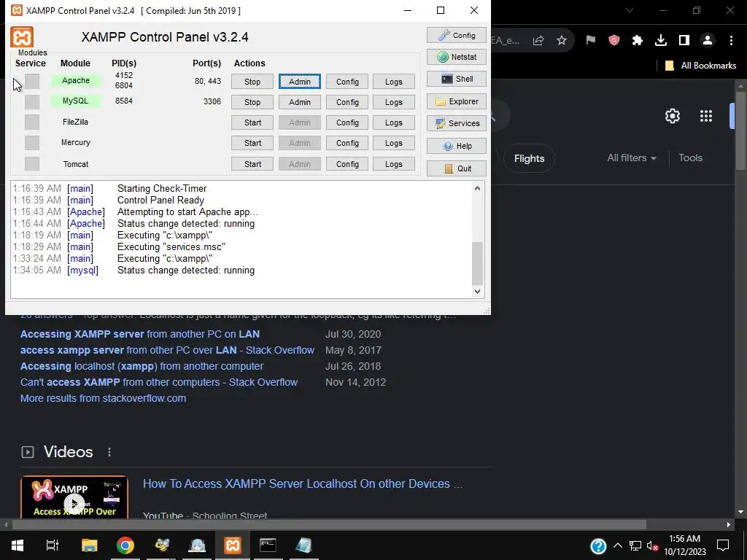Stop the Apache module
Screen dimensions: 747x560
[x=252, y=82]
